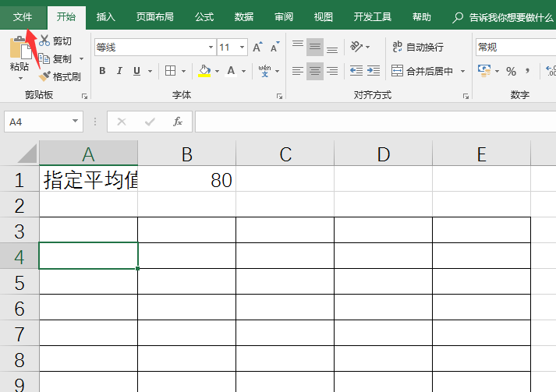Apply the yellow fill color bucket
This screenshot has height=392, width=556.
pos(204,71)
